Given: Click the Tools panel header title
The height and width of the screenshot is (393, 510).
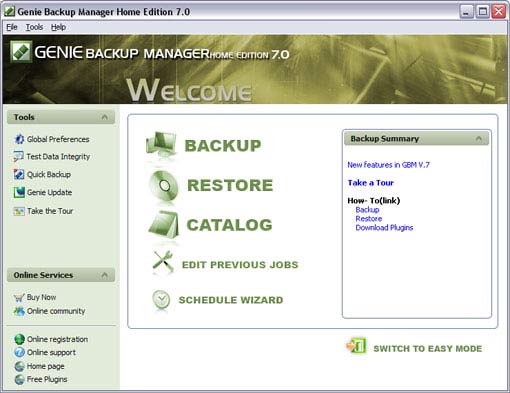Looking at the screenshot, I should pyautogui.click(x=24, y=117).
